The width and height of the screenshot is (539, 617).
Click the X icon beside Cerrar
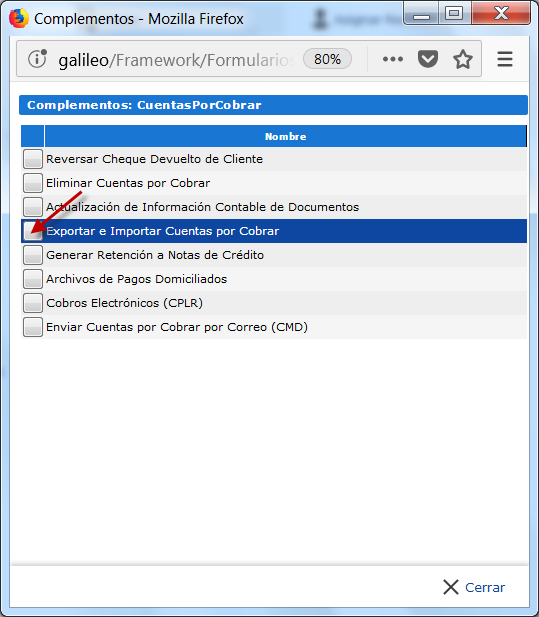(x=450, y=587)
